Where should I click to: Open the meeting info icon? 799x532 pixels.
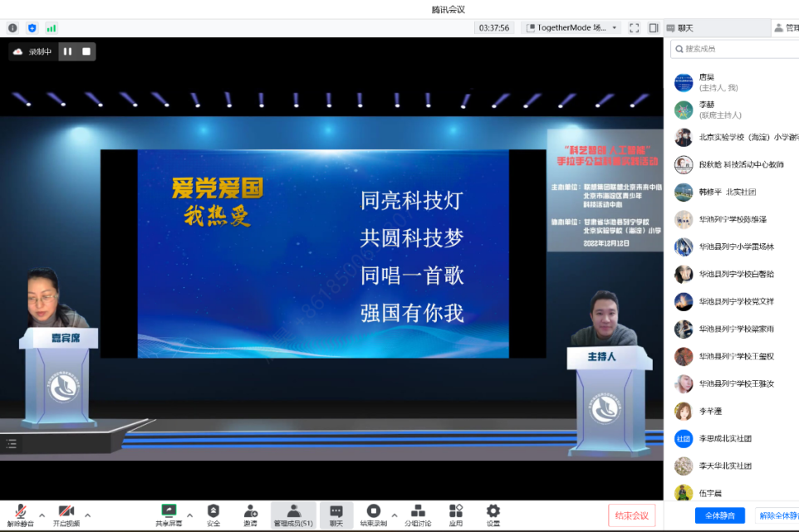[12, 28]
